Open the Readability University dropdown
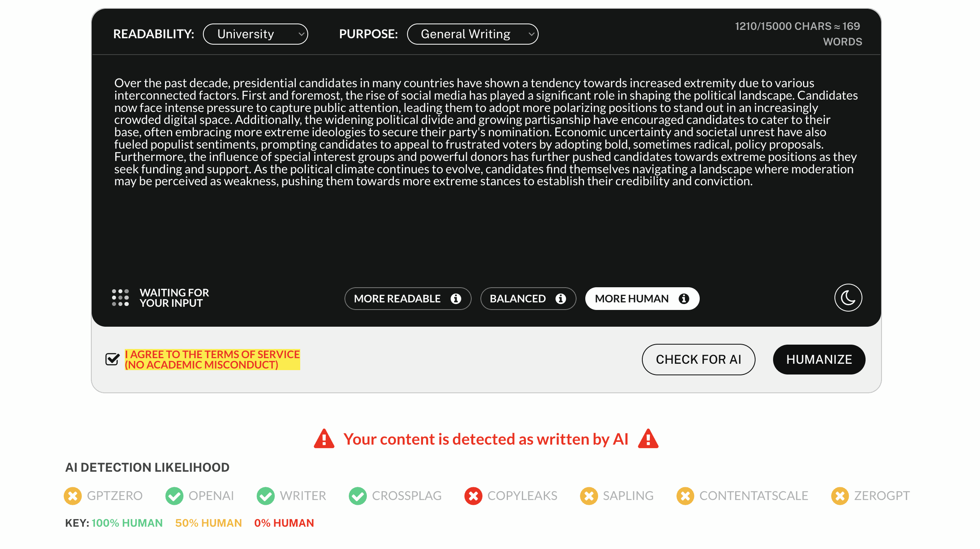 [x=256, y=34]
